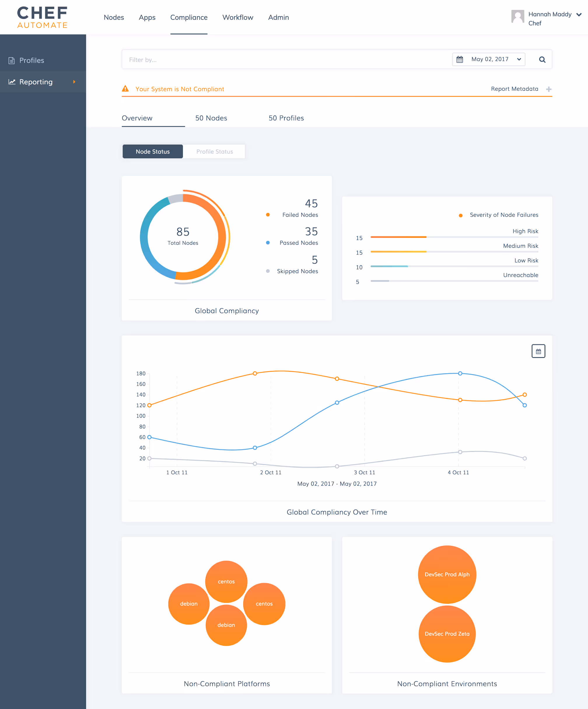Screen dimensions: 588x709
Task: Click the Hannah Maddy avatar image
Action: pyautogui.click(x=517, y=16)
